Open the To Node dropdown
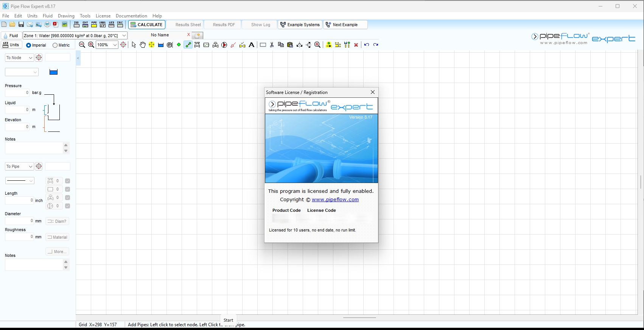The image size is (644, 330). [19, 58]
